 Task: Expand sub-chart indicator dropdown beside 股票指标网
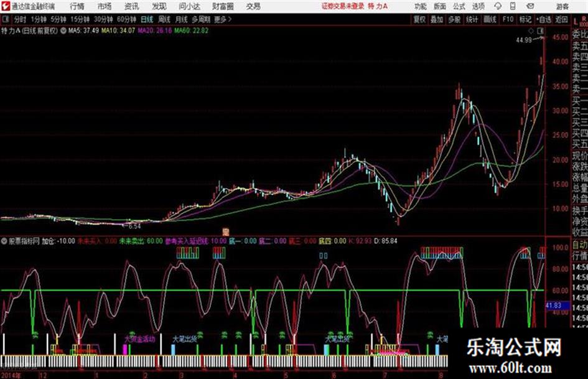point(4,241)
